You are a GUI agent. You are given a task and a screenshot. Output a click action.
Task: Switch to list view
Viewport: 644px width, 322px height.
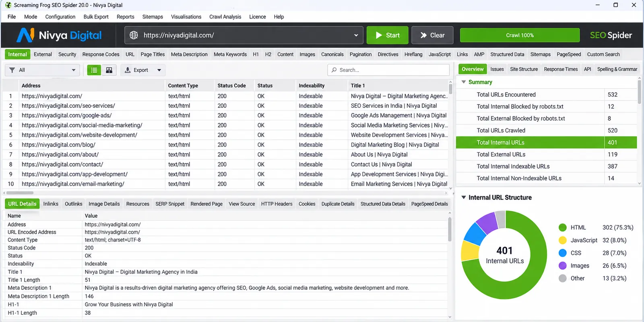(x=94, y=70)
